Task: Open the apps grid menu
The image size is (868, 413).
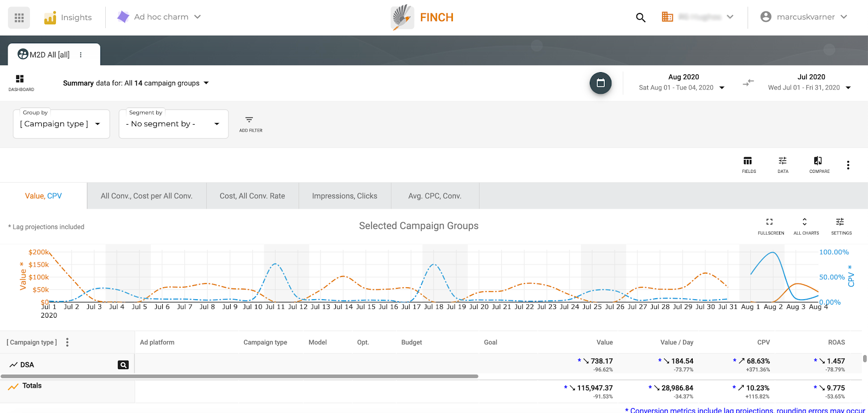Action: [19, 18]
